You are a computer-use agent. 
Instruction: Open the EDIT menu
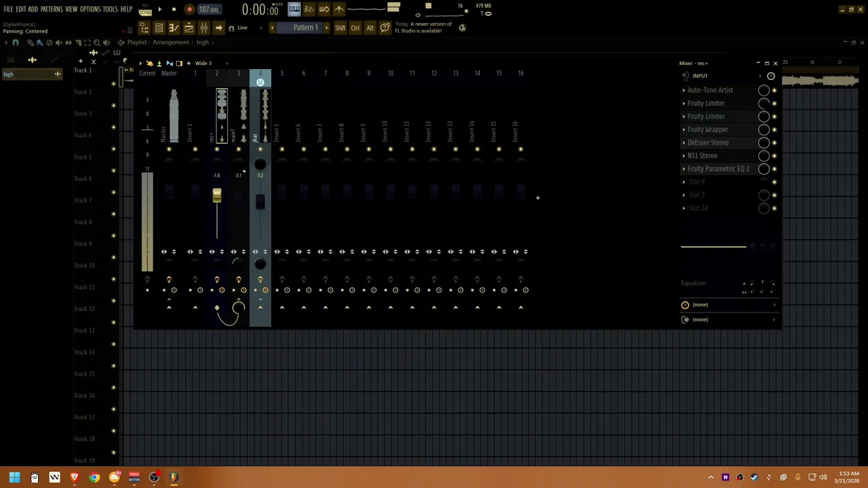click(x=20, y=9)
